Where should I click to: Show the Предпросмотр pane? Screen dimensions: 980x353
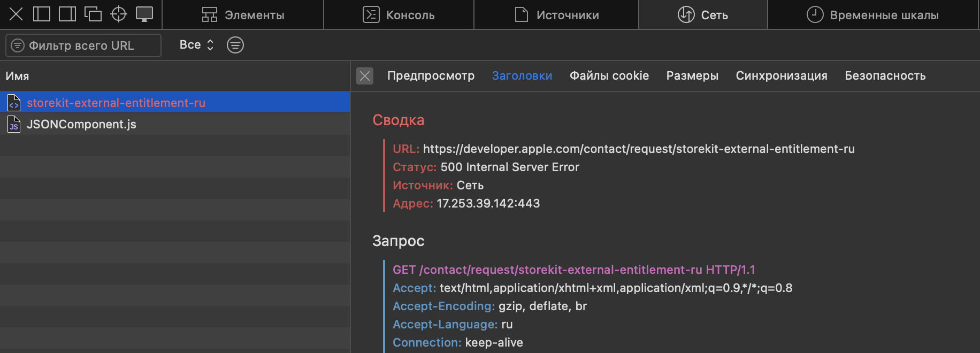pyautogui.click(x=431, y=76)
